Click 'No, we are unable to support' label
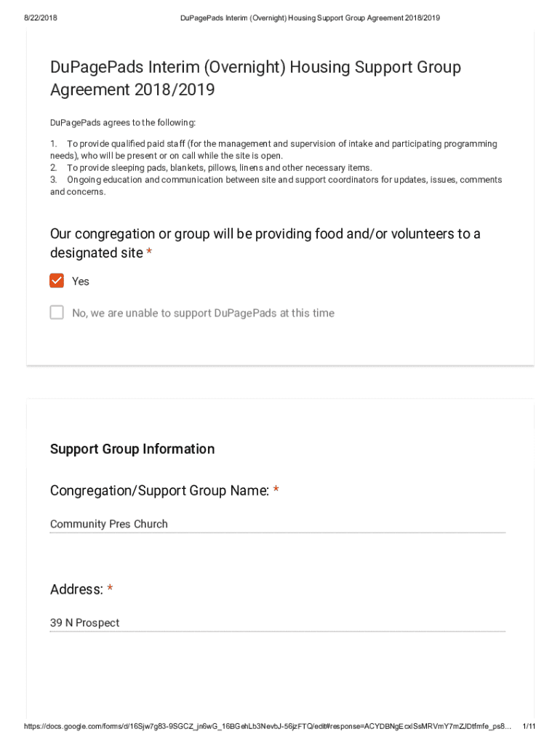 (x=203, y=314)
